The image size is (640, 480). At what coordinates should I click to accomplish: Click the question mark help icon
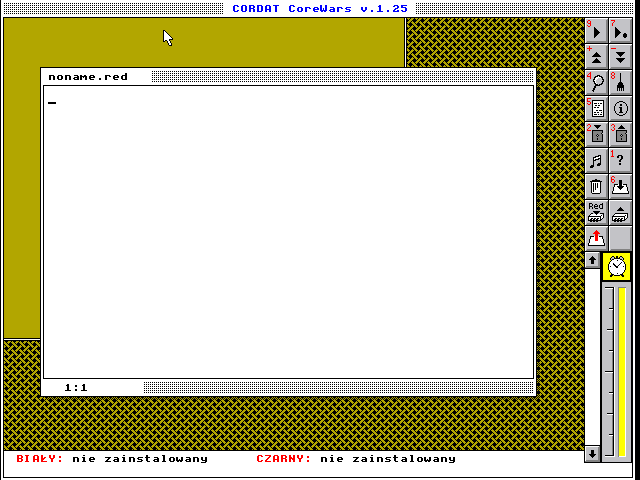tap(620, 160)
